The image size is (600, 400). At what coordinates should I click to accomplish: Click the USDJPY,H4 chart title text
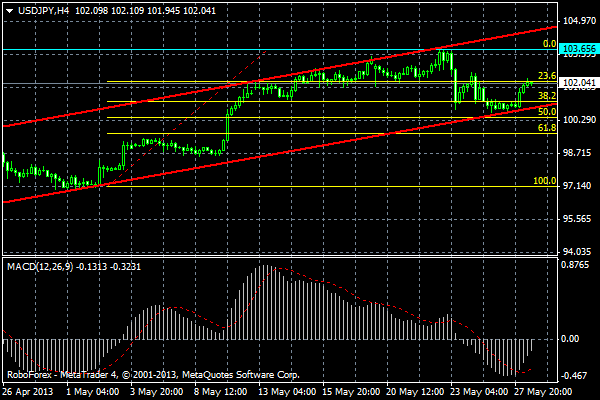(43, 11)
